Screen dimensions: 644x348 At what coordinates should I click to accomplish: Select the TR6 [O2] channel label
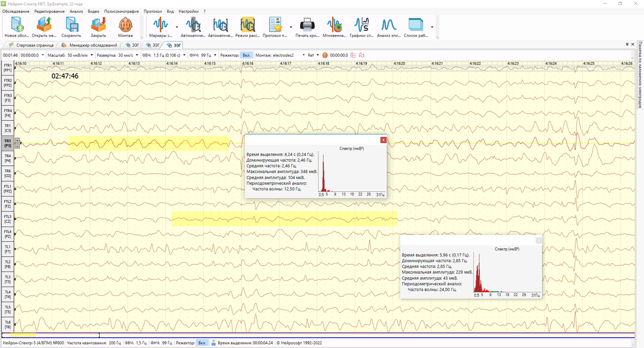[x=8, y=173]
